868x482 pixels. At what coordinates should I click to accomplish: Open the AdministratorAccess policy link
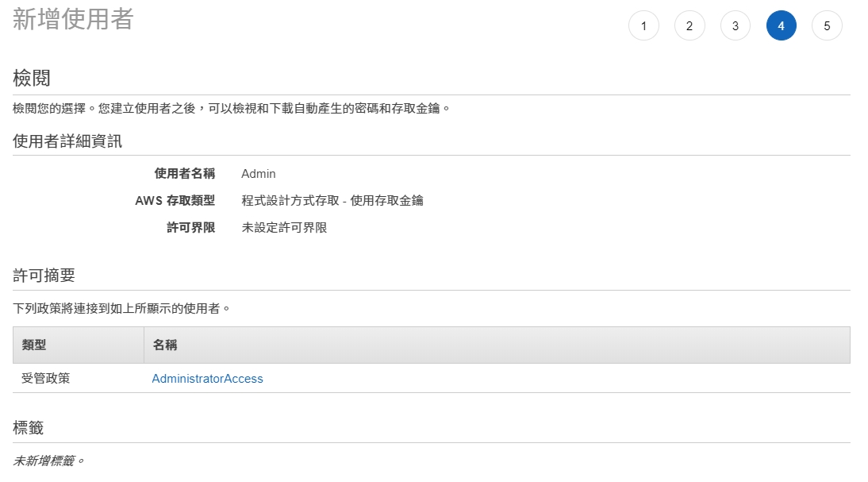click(208, 379)
